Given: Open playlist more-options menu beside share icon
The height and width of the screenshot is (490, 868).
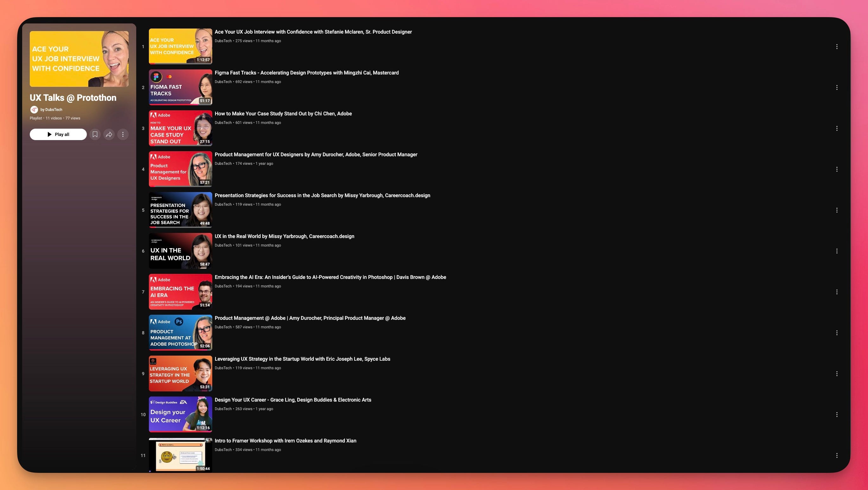Looking at the screenshot, I should (123, 135).
